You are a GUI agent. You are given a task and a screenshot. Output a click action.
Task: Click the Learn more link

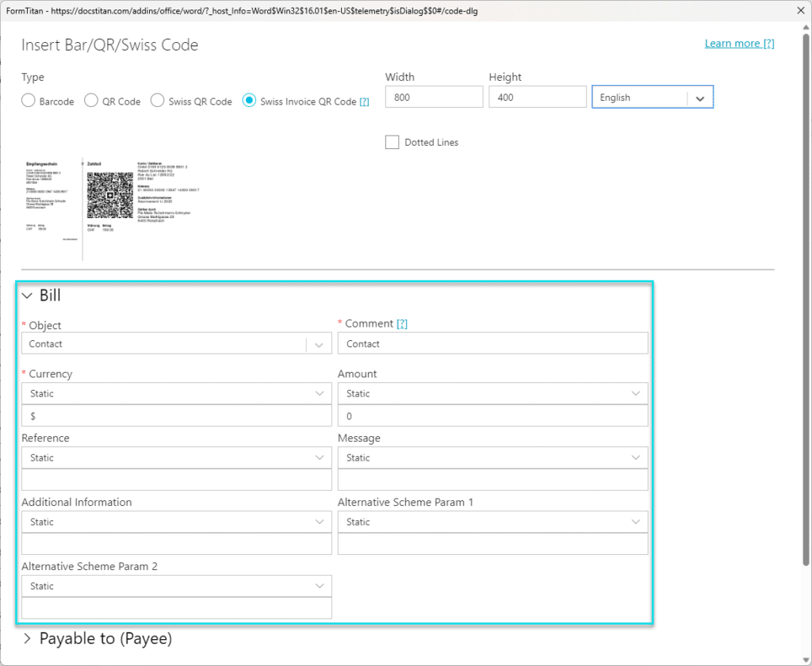tap(739, 44)
